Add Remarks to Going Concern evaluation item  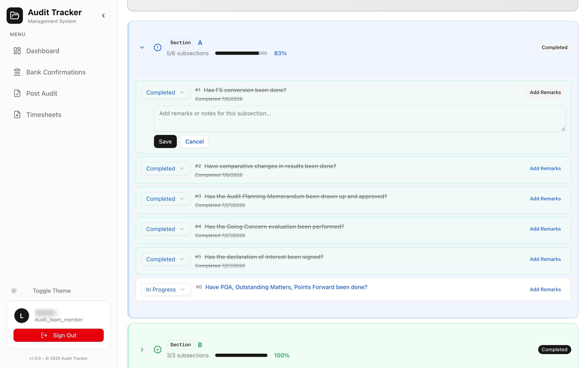click(545, 229)
